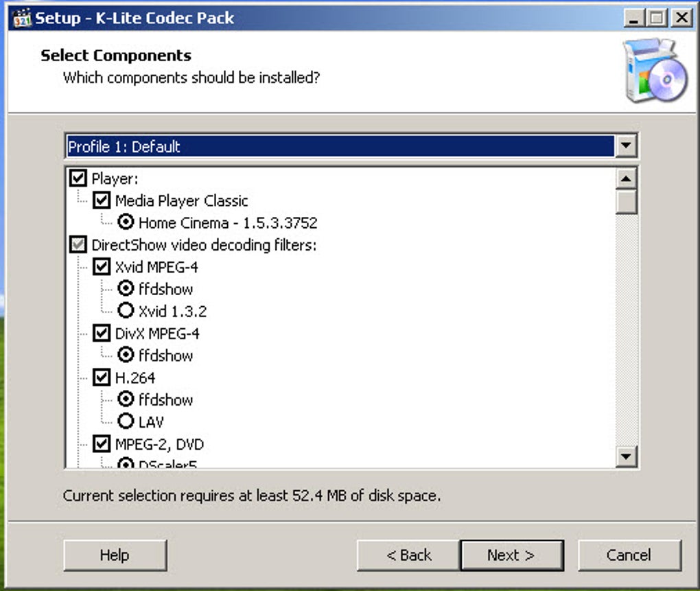Click the component list scrollbar thumb
700x591 pixels.
(626, 202)
